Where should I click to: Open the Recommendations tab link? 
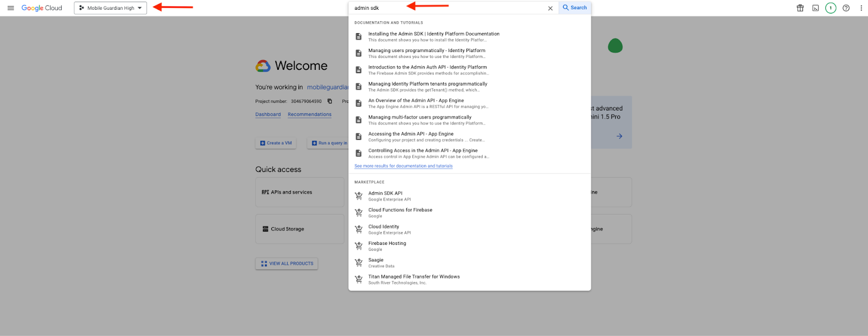coord(309,115)
